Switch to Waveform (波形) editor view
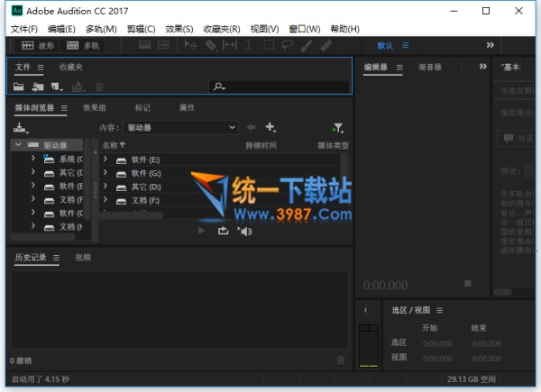Viewport: 541px width, 392px height. (38, 46)
